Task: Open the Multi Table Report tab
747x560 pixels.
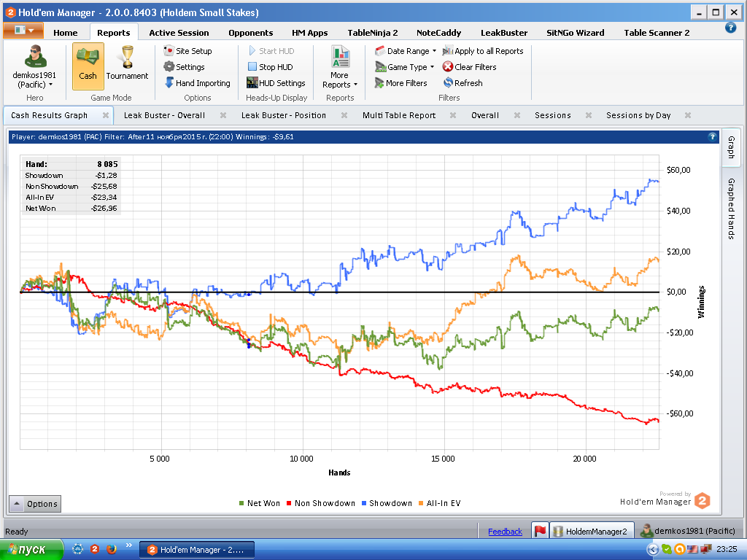Action: [x=399, y=115]
